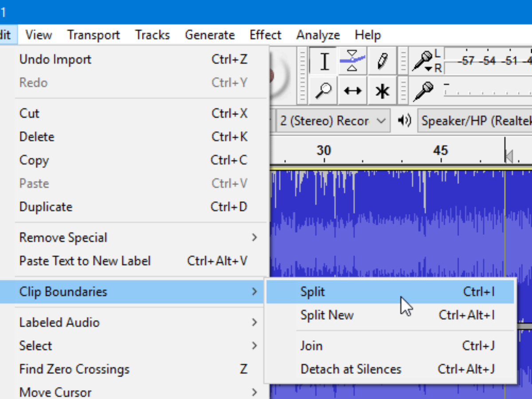Open the View menu

pos(39,35)
